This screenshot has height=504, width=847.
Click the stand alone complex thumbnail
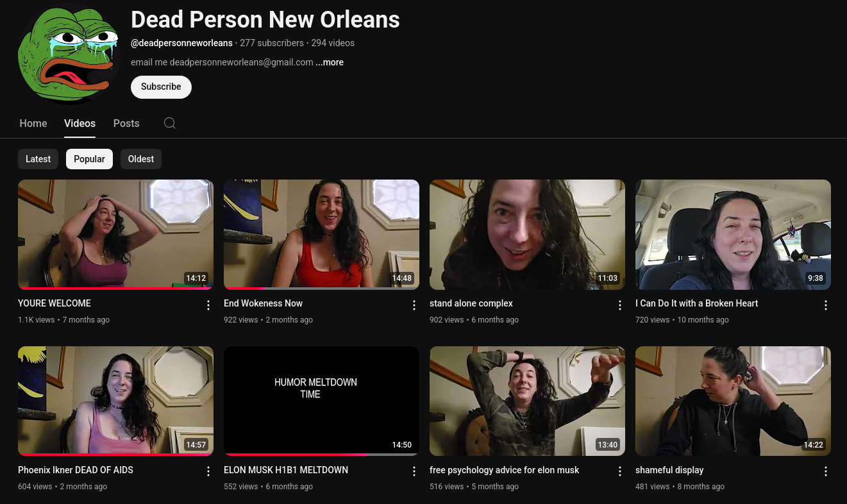(x=527, y=234)
